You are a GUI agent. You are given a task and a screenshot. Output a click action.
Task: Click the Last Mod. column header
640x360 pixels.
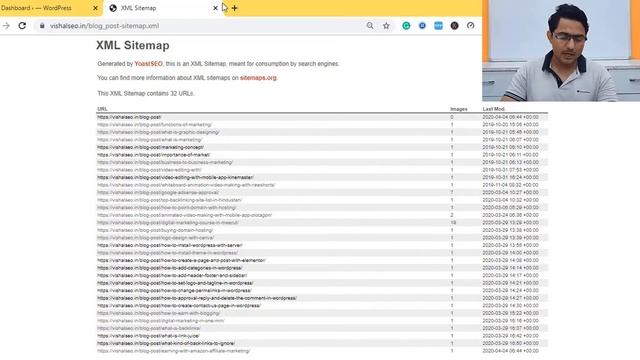click(x=493, y=109)
